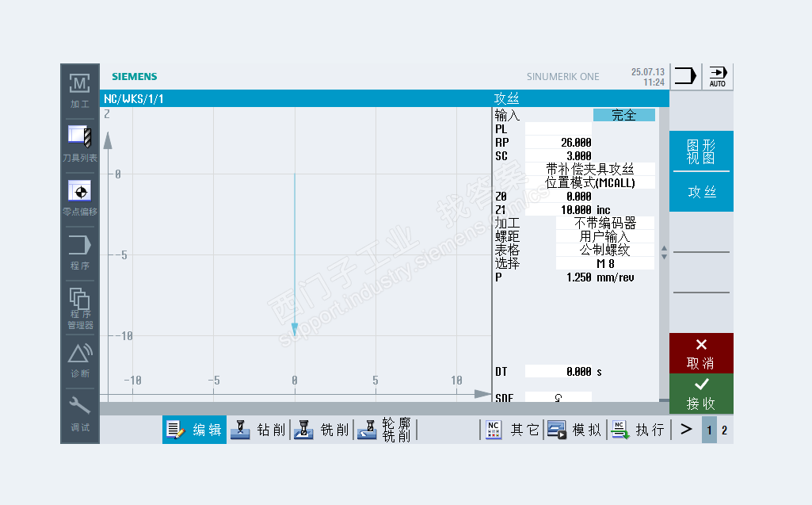Viewport: 812px width, 505px height.
Task: Open the 诊断 diagnostics area
Action: [x=80, y=361]
